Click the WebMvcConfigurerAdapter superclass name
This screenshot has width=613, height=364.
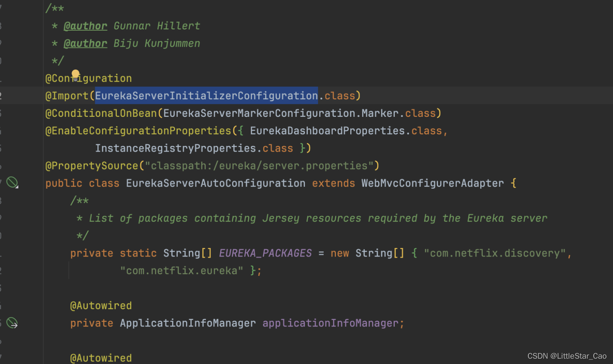click(433, 183)
